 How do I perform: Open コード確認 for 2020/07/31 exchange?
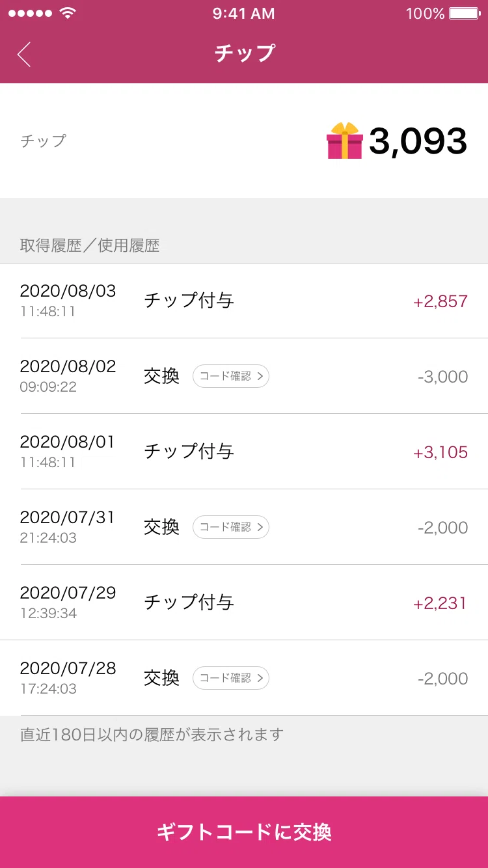tap(231, 527)
